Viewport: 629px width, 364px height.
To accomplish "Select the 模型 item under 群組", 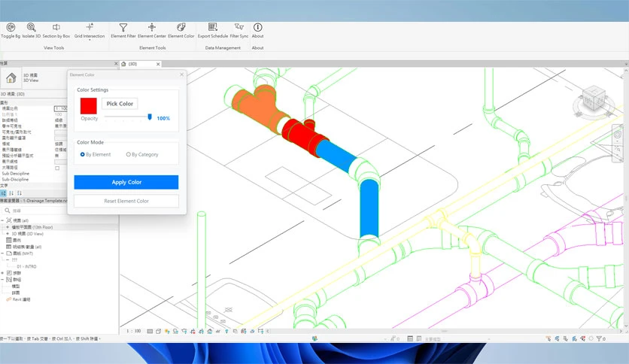I will [x=16, y=287].
